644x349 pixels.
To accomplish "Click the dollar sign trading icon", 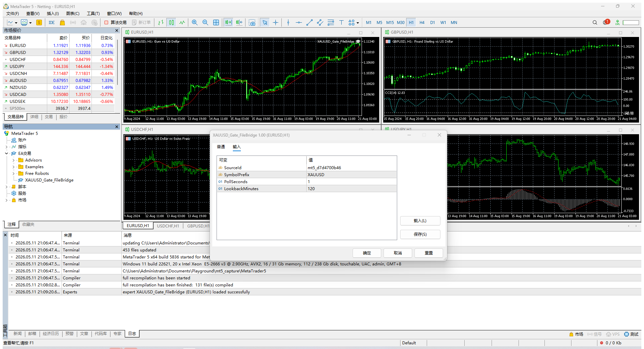I will click(x=39, y=23).
